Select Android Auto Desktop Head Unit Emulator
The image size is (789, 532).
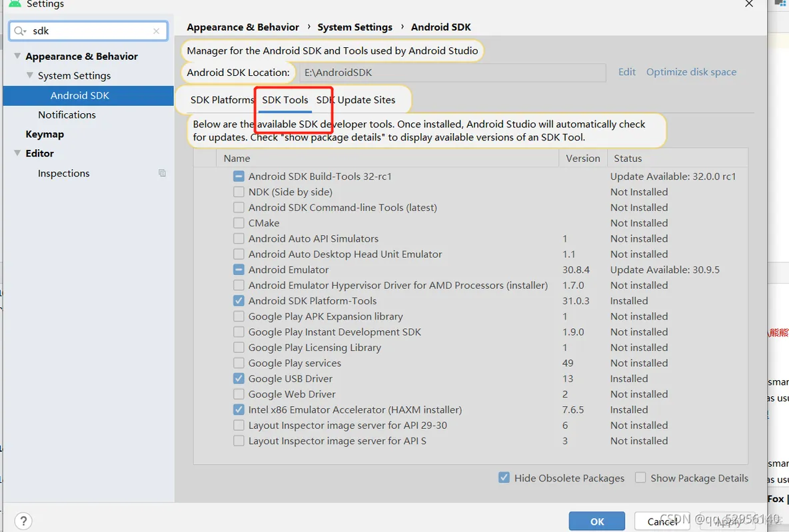(x=239, y=254)
